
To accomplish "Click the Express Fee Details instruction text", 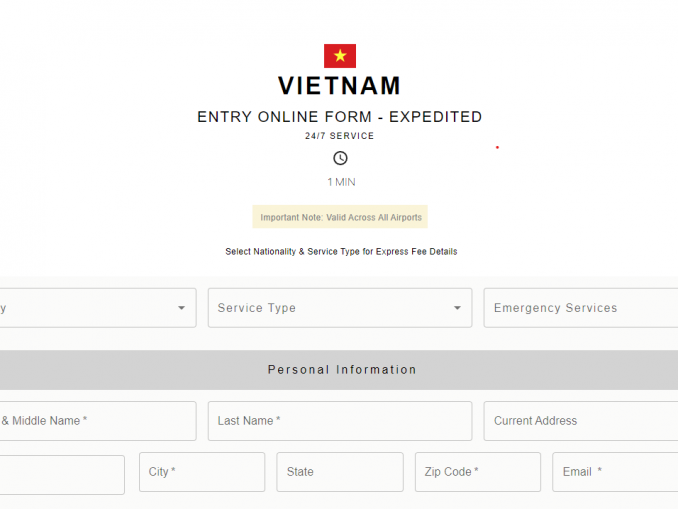I will pos(341,252).
